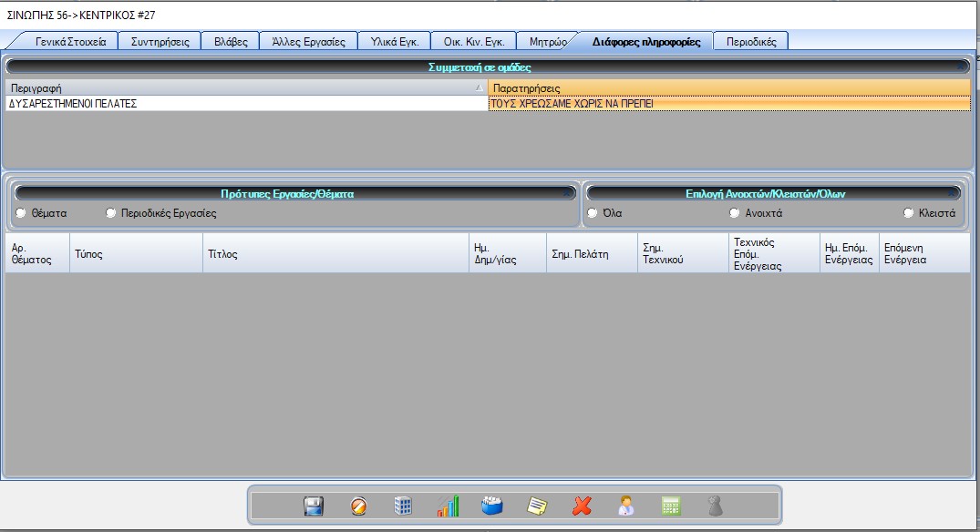The width and height of the screenshot is (980, 532).
Task: Switch to the Συντηρήσεις tab
Action: pos(160,42)
